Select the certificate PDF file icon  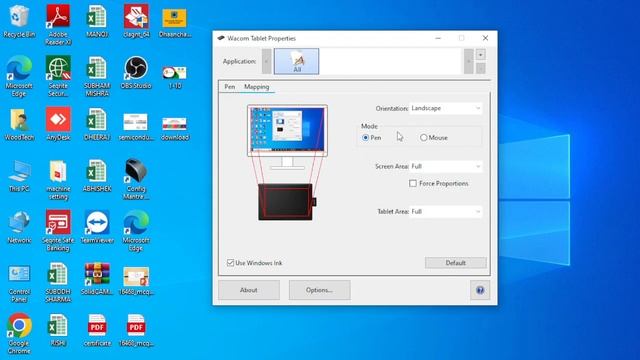pyautogui.click(x=97, y=330)
